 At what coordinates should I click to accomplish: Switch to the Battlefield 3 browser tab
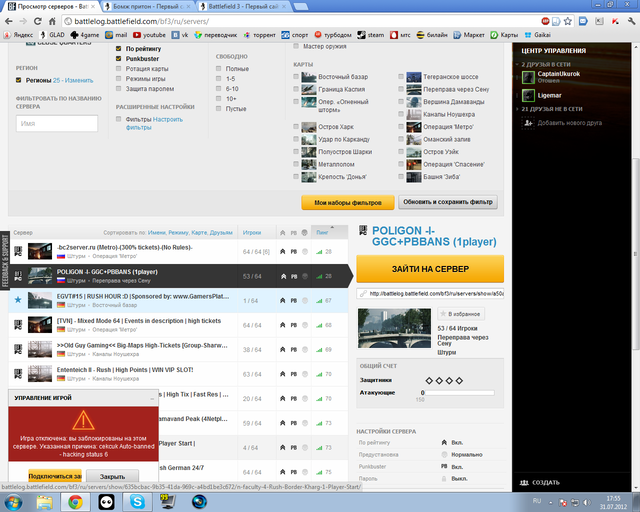tap(243, 7)
